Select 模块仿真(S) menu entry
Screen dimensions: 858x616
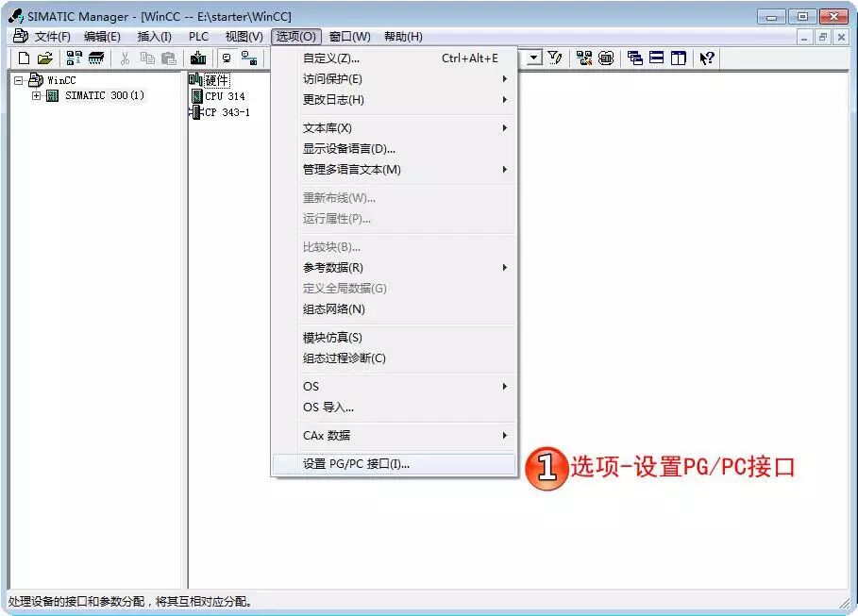[x=394, y=338]
